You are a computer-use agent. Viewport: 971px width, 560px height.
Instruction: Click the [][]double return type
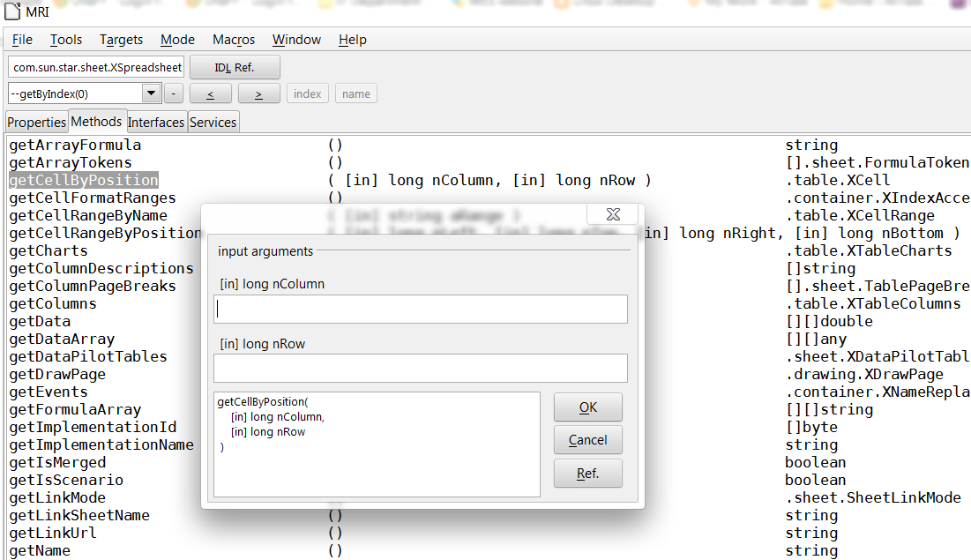click(x=829, y=322)
